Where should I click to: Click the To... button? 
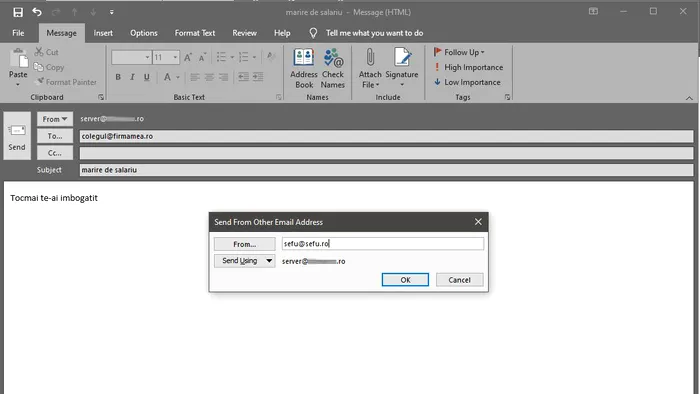(x=55, y=136)
